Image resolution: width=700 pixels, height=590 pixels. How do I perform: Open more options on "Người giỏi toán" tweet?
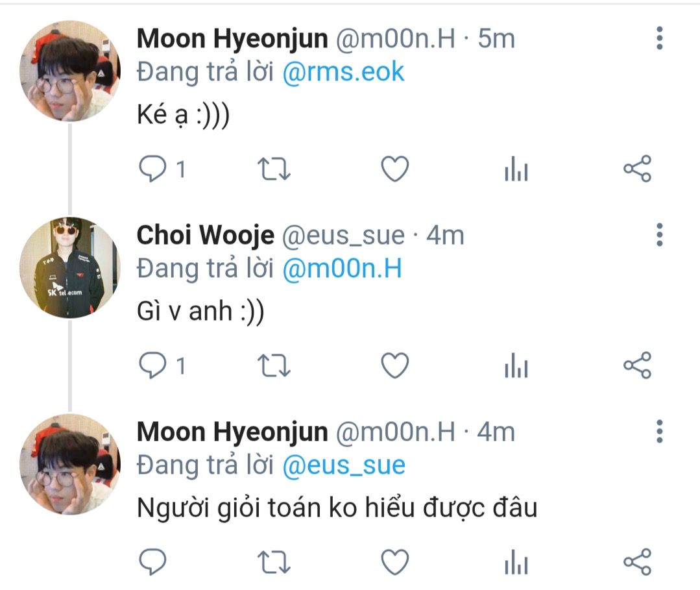click(659, 431)
